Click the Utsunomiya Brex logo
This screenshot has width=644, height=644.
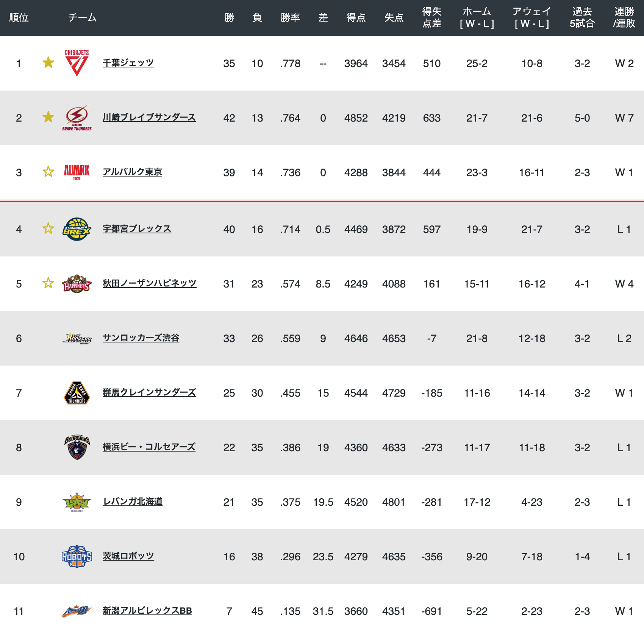pyautogui.click(x=77, y=229)
